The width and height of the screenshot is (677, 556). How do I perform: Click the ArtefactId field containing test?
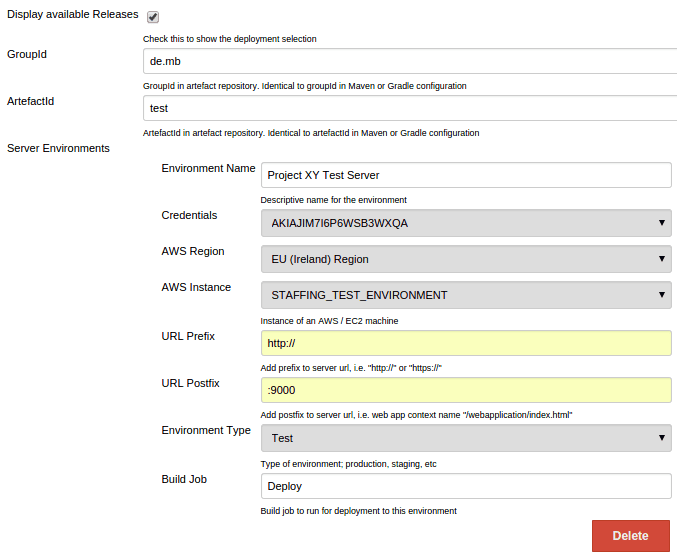[409, 108]
